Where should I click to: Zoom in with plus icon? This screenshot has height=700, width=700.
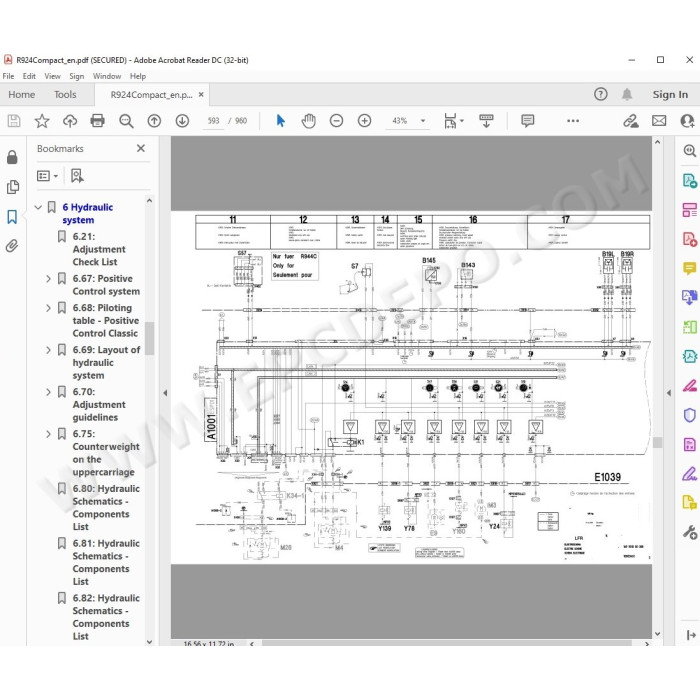364,121
